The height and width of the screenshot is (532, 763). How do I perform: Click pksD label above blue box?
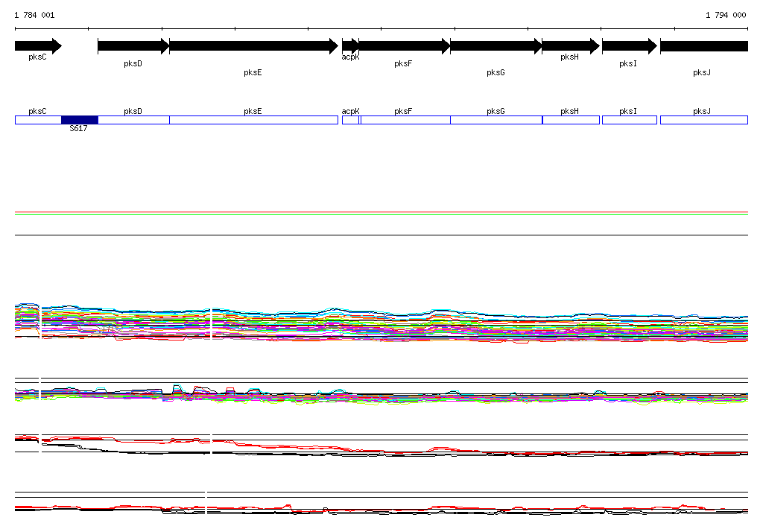(x=133, y=112)
